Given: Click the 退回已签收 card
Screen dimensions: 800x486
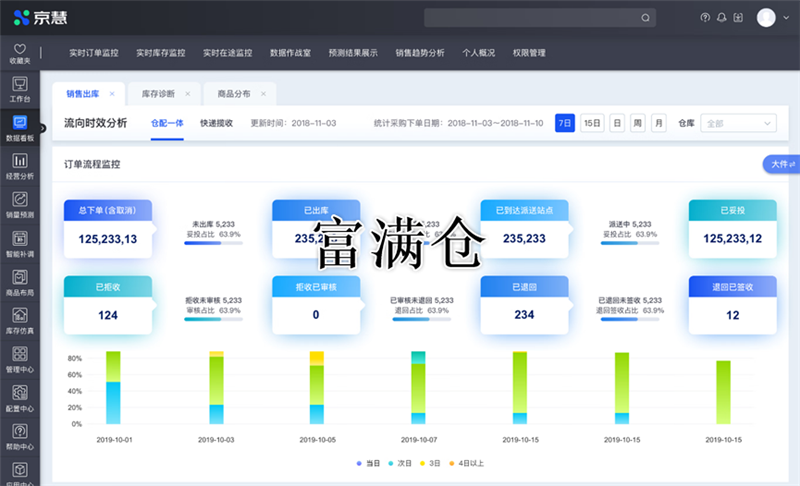Looking at the screenshot, I should pyautogui.click(x=733, y=305).
